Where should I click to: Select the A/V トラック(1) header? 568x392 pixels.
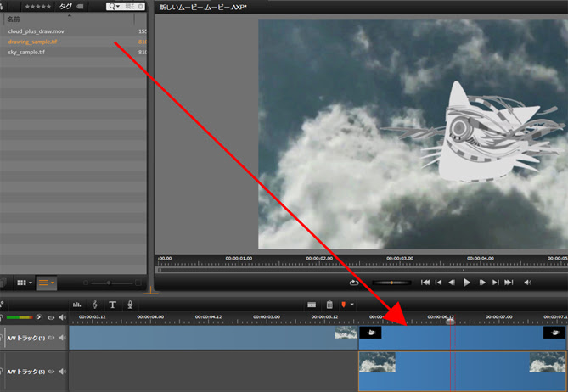point(25,338)
